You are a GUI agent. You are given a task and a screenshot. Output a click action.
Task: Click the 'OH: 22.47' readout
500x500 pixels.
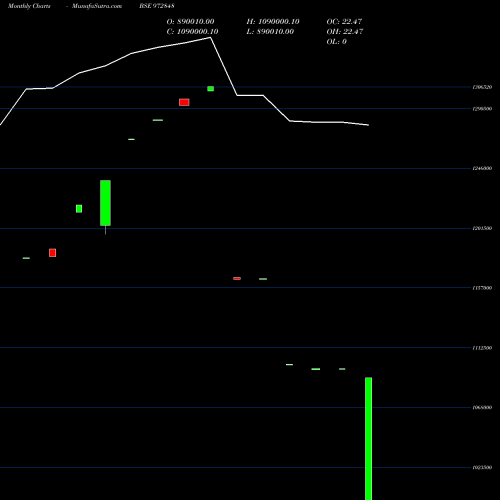pyautogui.click(x=345, y=31)
